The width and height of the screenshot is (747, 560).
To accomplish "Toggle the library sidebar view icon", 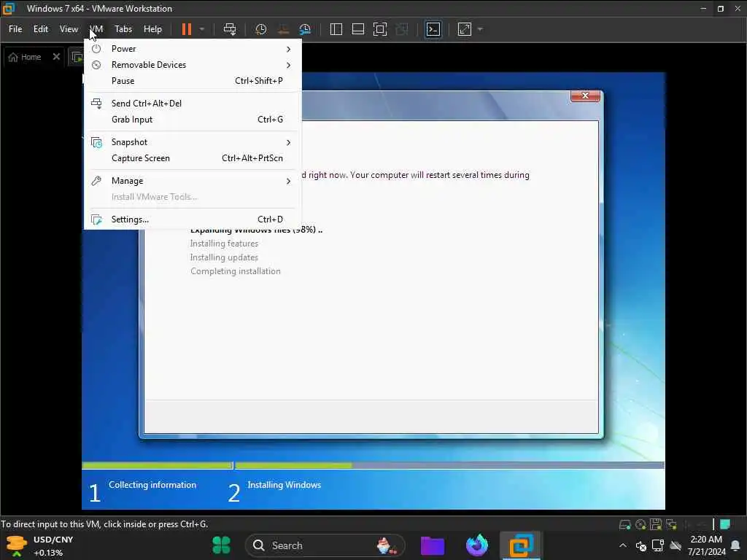I will tap(336, 29).
